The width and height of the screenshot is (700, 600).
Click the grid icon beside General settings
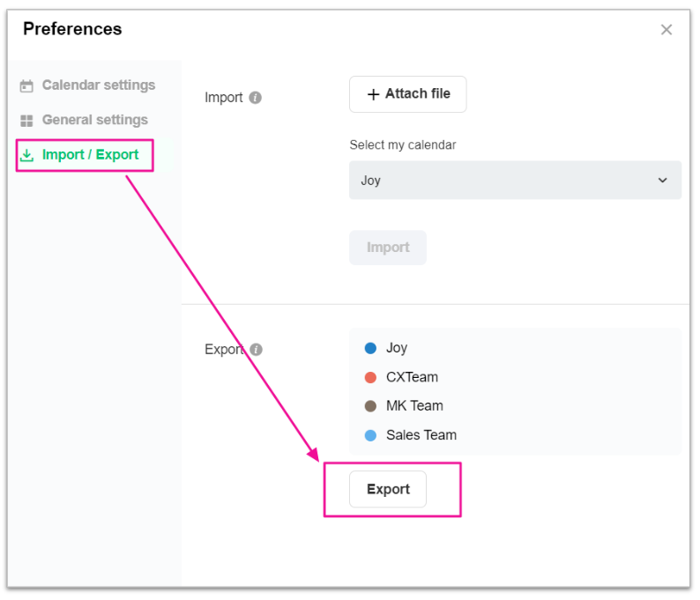click(x=26, y=121)
